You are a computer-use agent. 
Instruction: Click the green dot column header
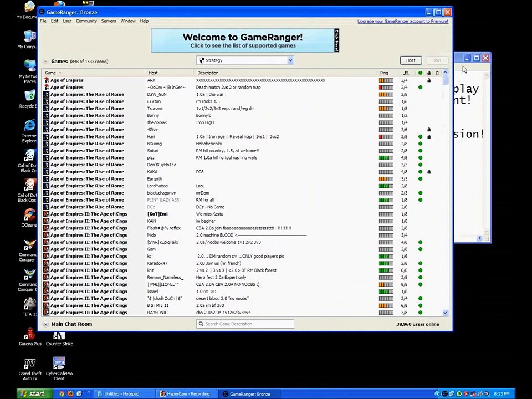click(x=421, y=73)
